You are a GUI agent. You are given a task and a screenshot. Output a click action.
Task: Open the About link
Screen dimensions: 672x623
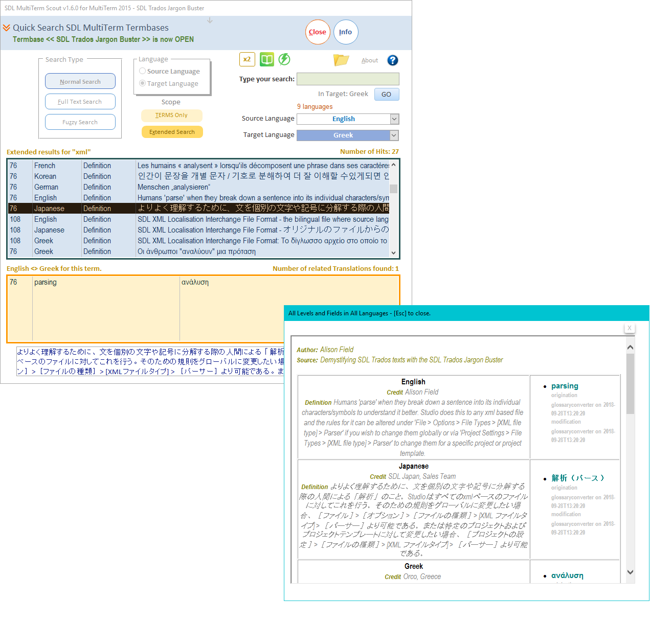click(369, 60)
